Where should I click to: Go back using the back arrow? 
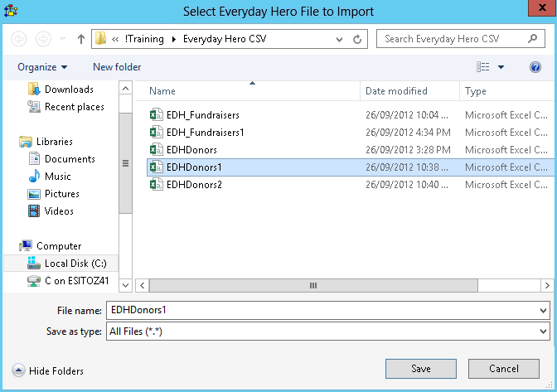pyautogui.click(x=19, y=39)
